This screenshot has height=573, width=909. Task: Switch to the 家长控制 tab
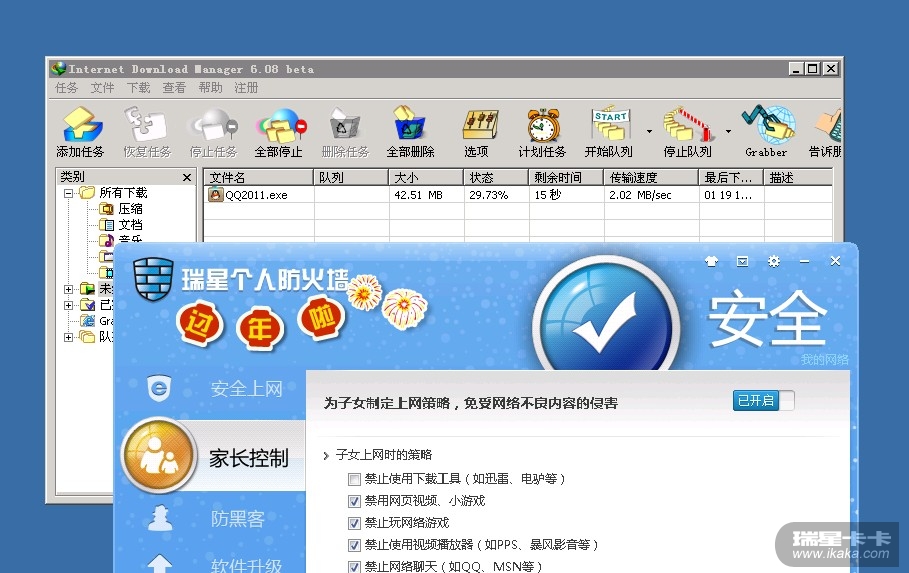pos(249,458)
